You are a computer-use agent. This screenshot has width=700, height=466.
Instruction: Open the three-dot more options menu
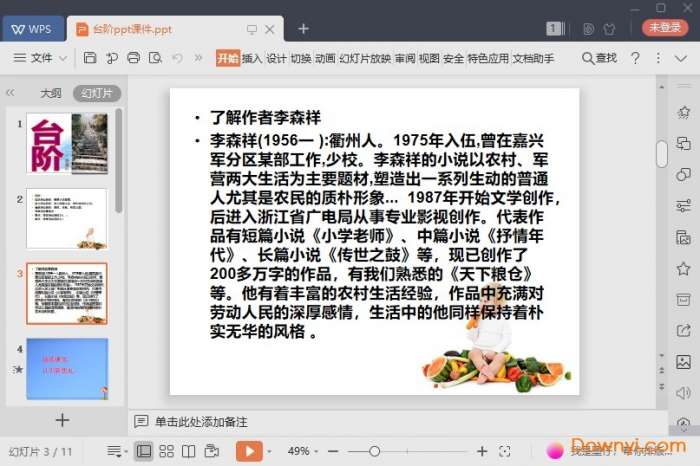658,58
